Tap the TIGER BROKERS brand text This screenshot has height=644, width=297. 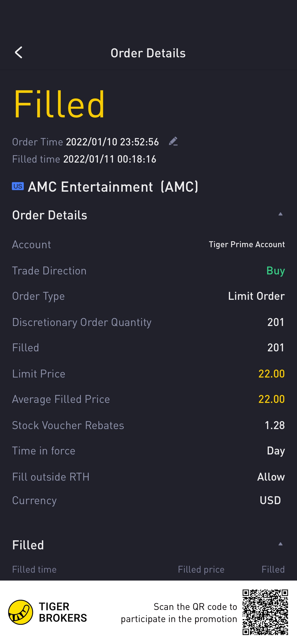[63, 612]
